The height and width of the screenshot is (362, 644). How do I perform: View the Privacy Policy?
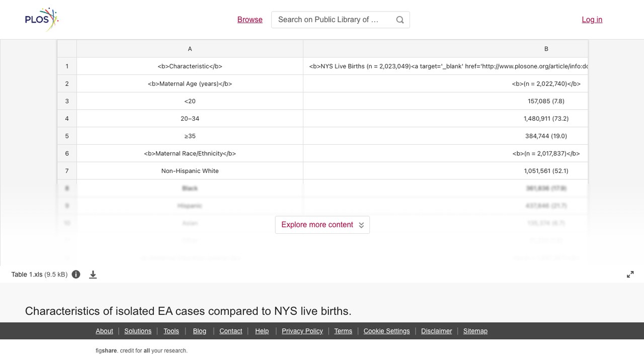coord(302,331)
